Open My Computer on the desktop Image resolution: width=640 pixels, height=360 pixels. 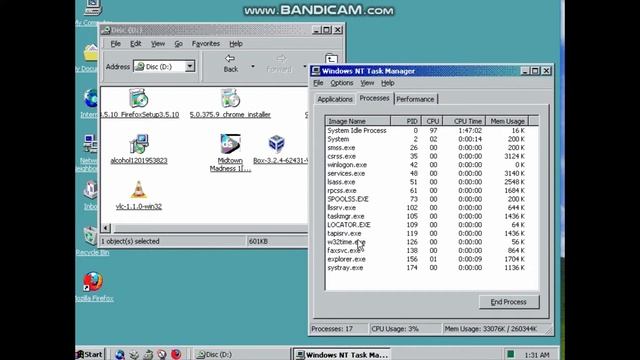[93, 7]
